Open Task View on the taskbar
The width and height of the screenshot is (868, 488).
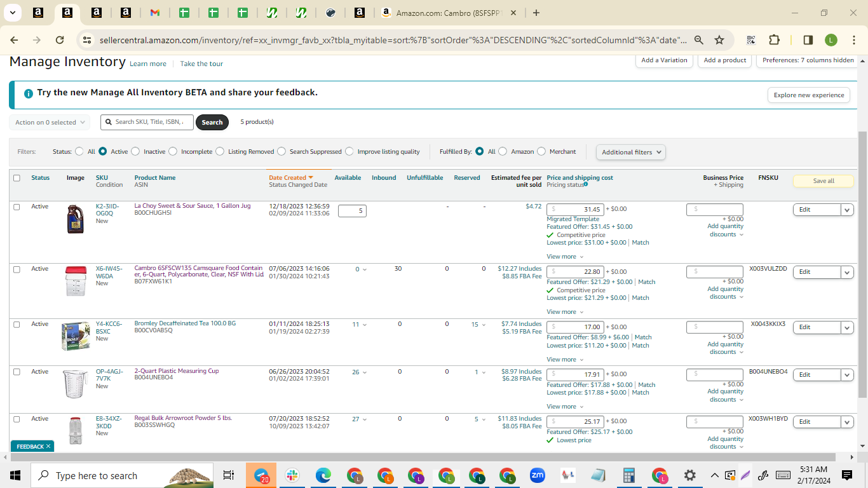pos(229,475)
